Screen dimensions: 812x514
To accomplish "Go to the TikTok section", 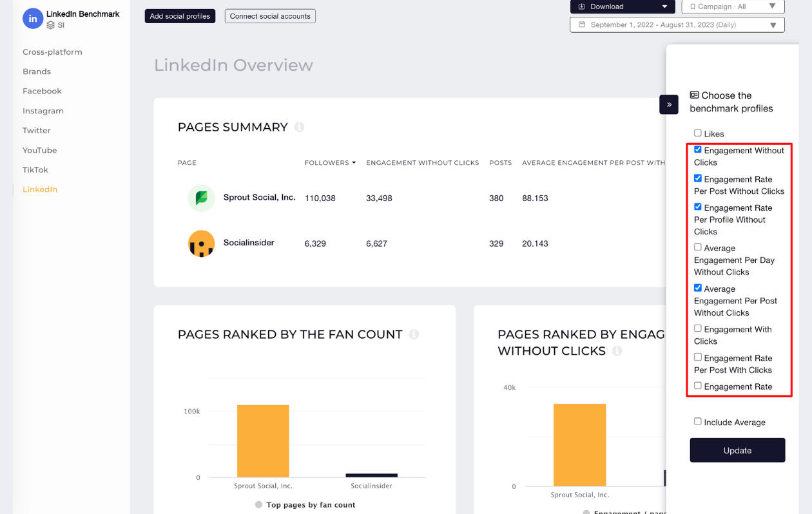I will [x=35, y=170].
